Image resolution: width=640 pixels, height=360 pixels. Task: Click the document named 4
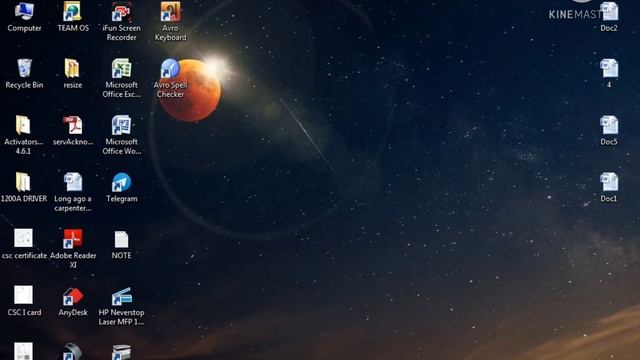point(609,73)
